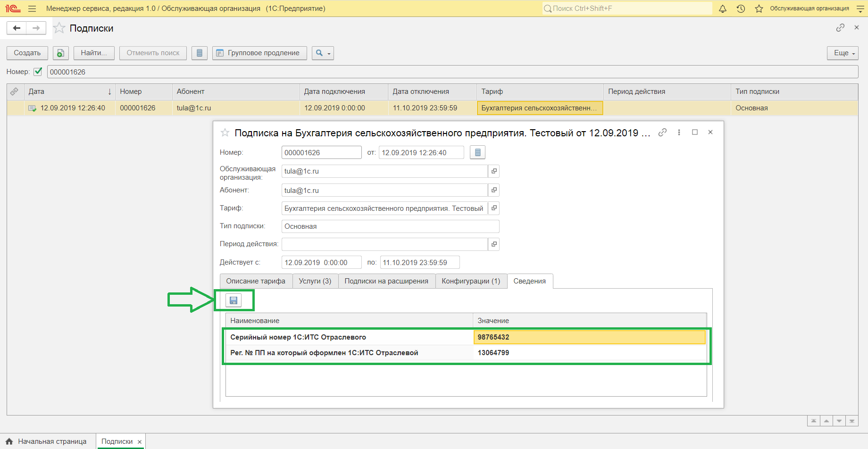Open the notifications bell

coord(722,8)
